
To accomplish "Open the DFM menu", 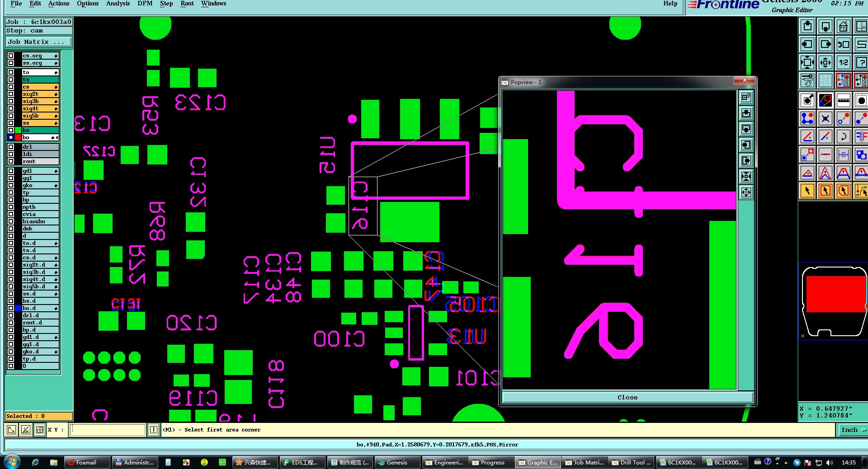I will (145, 4).
